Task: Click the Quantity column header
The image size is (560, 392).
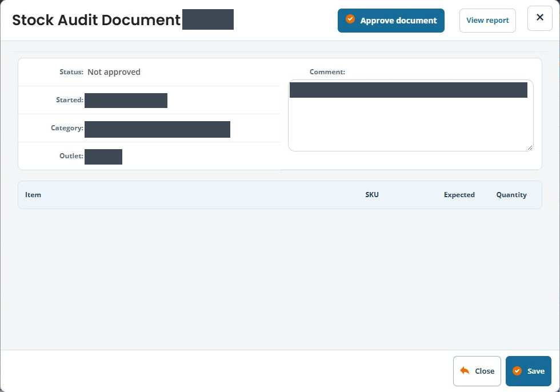Action: click(x=511, y=195)
